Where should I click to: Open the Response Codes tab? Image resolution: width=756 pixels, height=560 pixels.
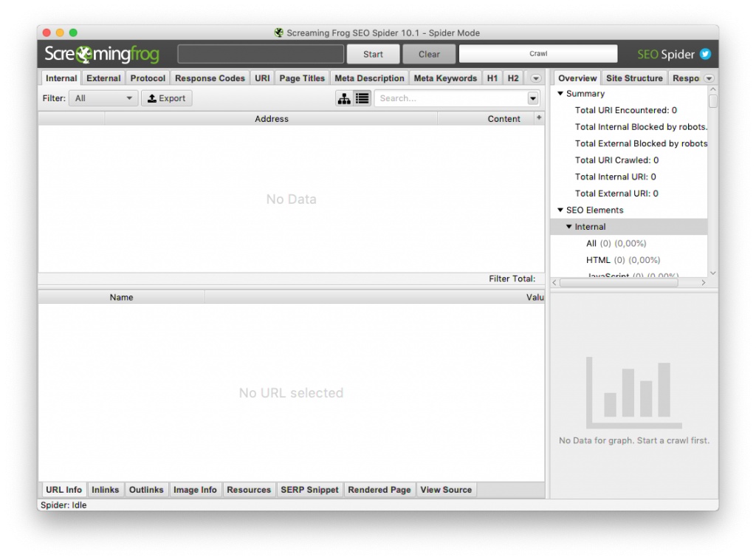click(x=210, y=78)
